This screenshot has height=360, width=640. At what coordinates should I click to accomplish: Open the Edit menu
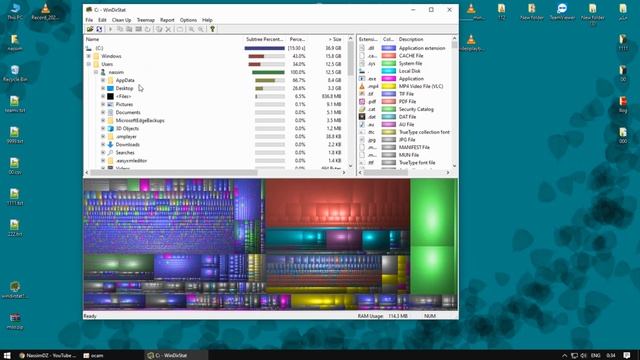point(102,20)
